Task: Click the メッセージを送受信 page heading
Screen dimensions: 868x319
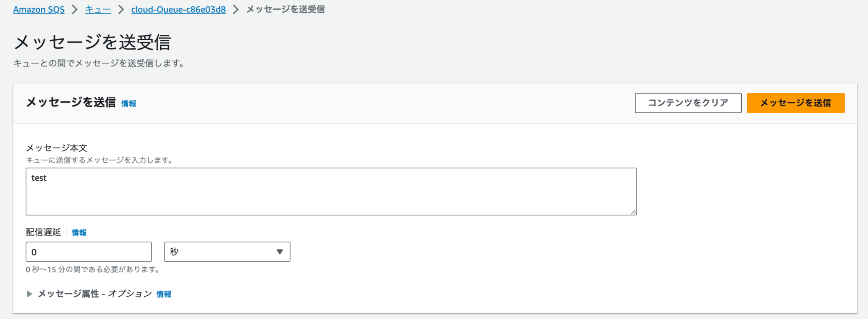Action: [92, 42]
